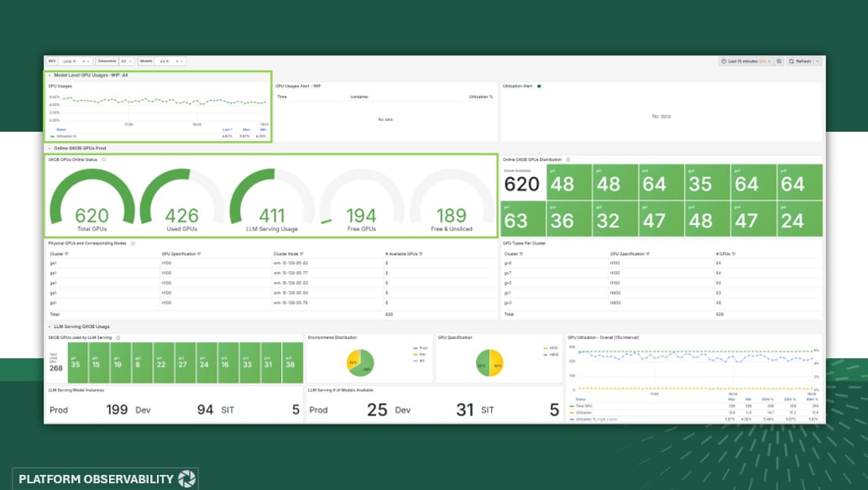
Task: Filter the Cluster column in Physical GPUs table
Action: click(67, 254)
